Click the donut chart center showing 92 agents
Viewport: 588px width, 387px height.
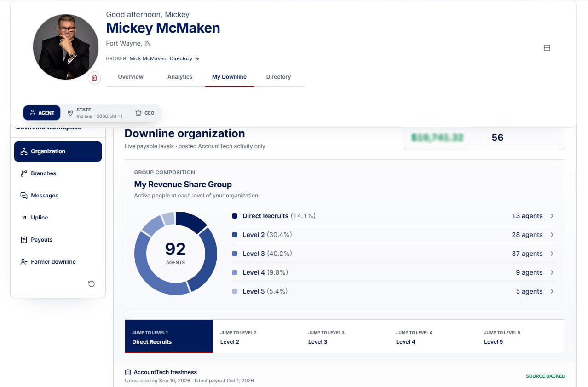175,253
